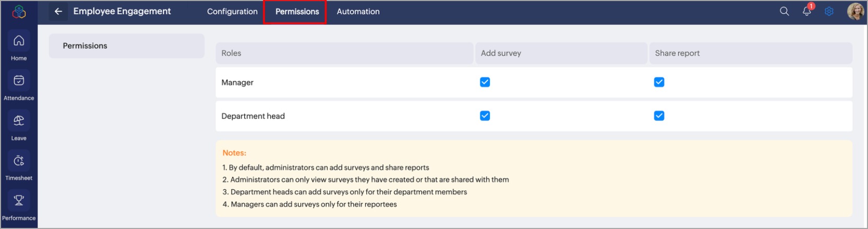Open the Attendance calendar icon

tap(19, 81)
